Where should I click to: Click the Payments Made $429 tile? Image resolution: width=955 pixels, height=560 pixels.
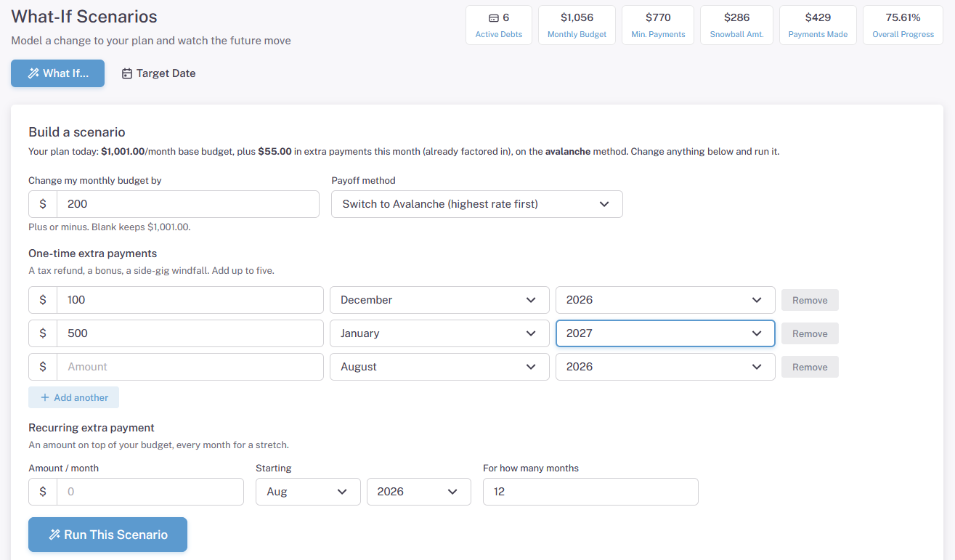tap(818, 25)
